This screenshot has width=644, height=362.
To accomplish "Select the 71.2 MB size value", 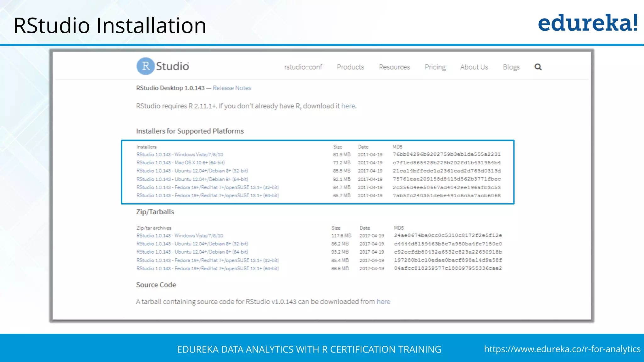I will point(342,163).
